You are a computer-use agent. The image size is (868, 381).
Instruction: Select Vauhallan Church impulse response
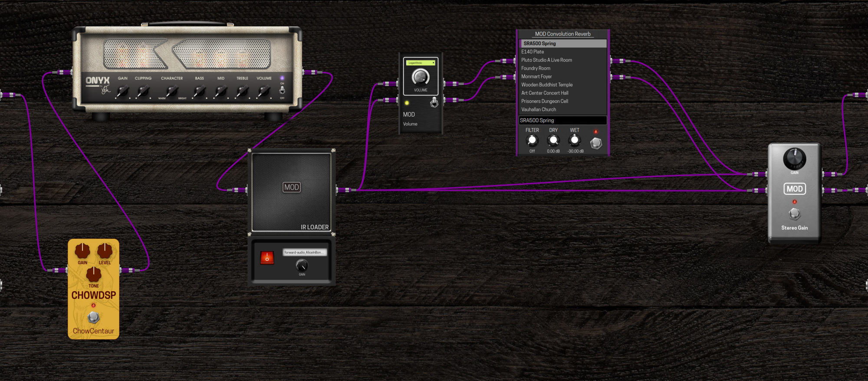[x=563, y=109]
